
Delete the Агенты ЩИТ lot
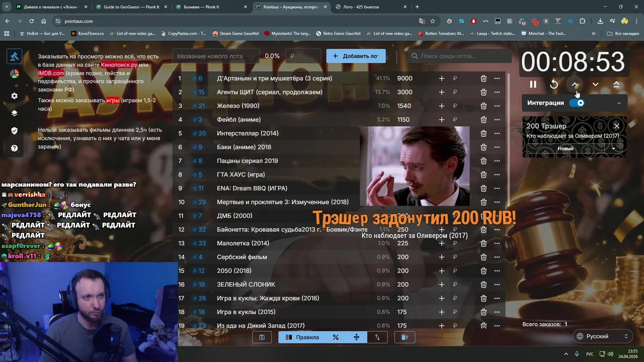[x=483, y=92]
